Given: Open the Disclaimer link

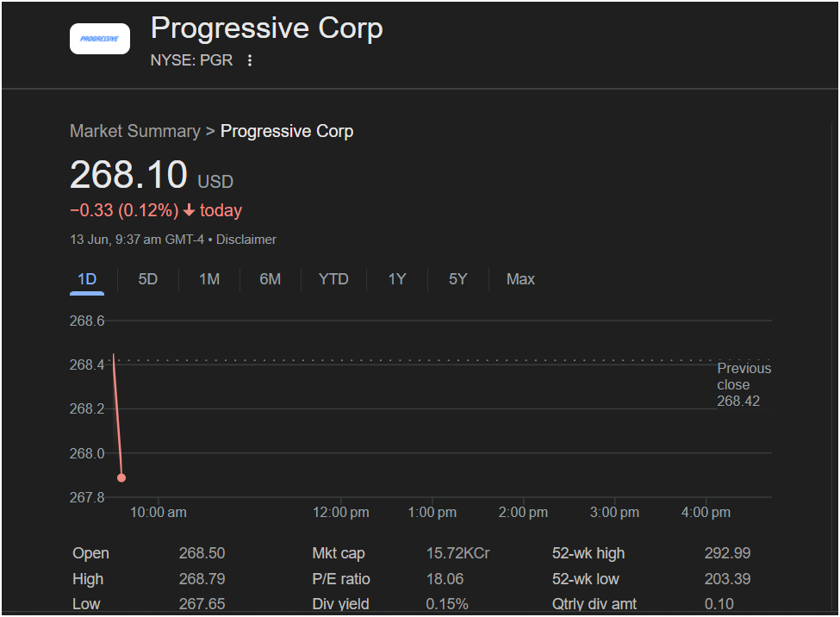Looking at the screenshot, I should (x=246, y=240).
